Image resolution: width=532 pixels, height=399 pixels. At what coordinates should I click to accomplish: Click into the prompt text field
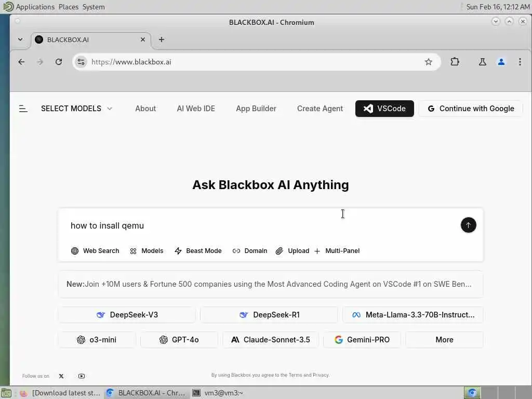click(261, 225)
